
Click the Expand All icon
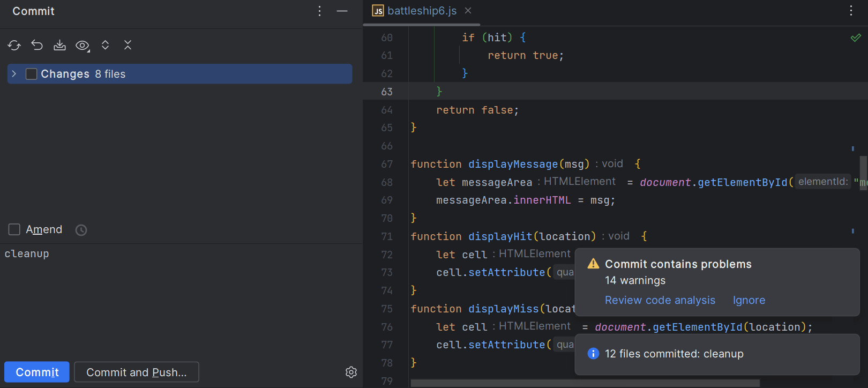click(x=106, y=46)
